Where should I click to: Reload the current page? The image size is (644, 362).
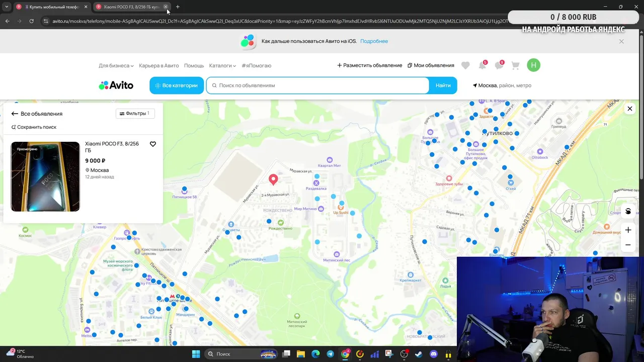(31, 21)
